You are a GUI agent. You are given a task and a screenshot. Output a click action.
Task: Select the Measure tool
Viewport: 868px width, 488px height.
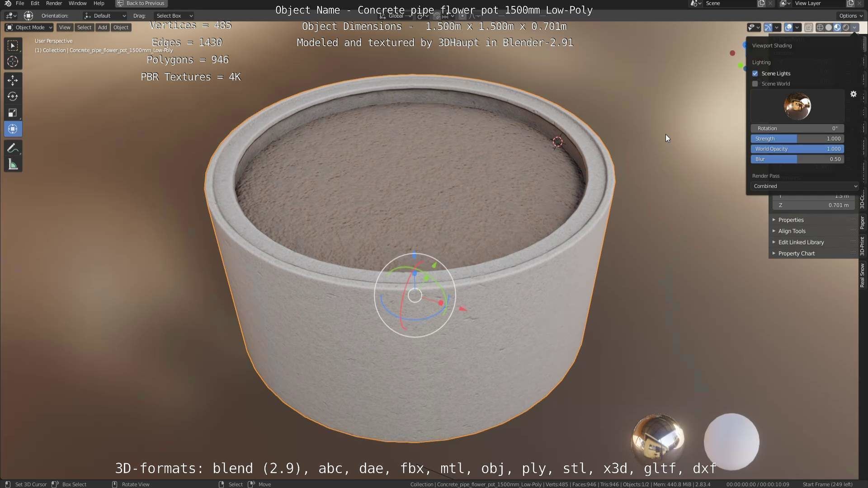coord(13,164)
